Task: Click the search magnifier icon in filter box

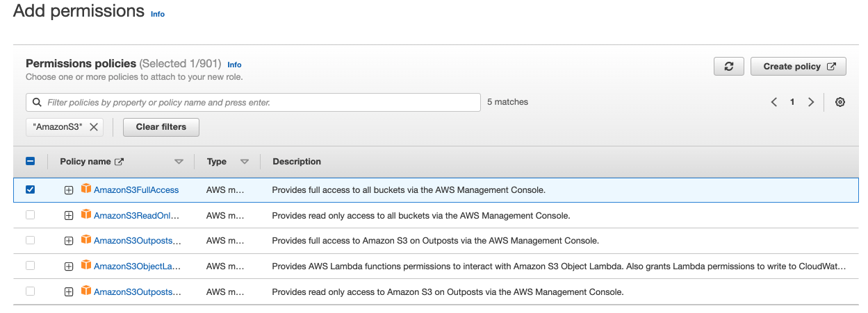Action: [x=37, y=103]
